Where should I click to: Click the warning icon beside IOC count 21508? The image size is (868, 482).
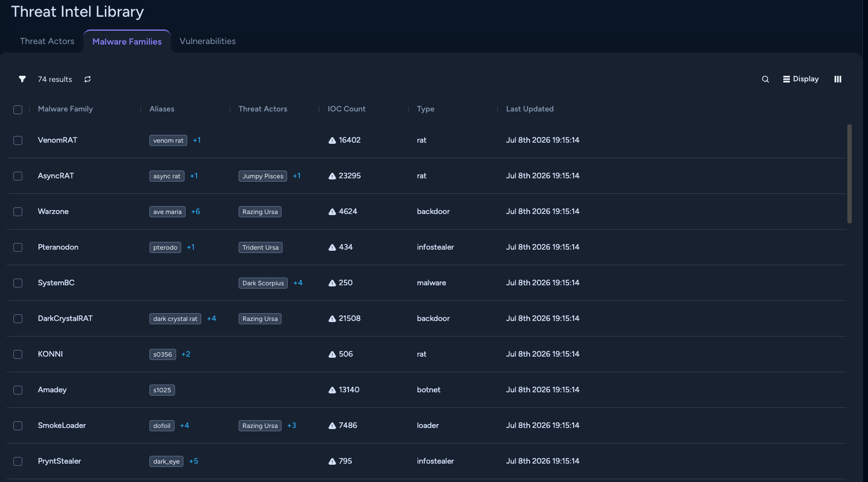(x=332, y=319)
